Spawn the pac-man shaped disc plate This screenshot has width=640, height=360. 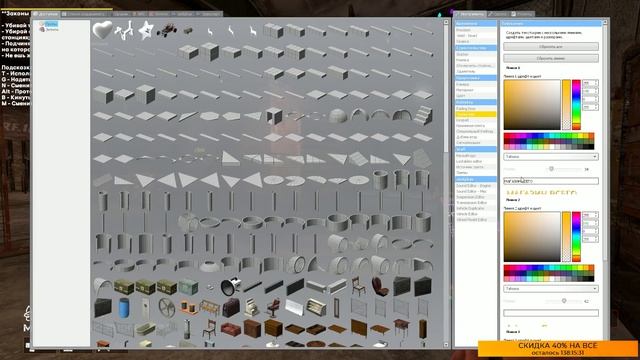point(295,180)
